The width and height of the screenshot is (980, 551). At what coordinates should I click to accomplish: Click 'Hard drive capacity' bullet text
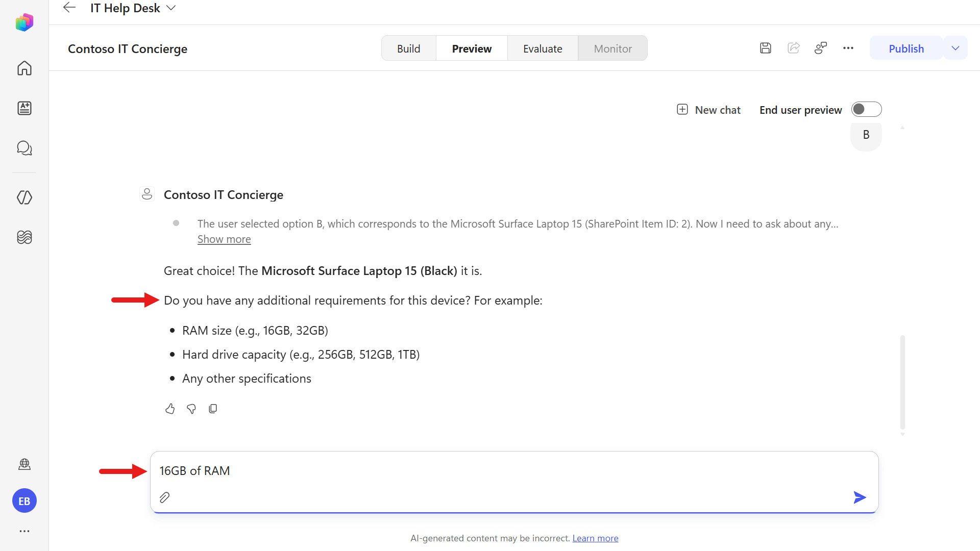[x=301, y=355]
